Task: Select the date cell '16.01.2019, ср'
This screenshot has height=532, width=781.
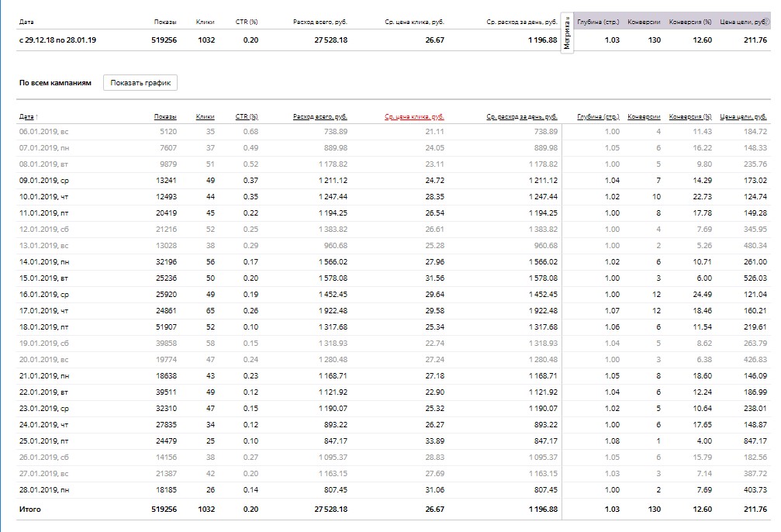Action: 44,295
